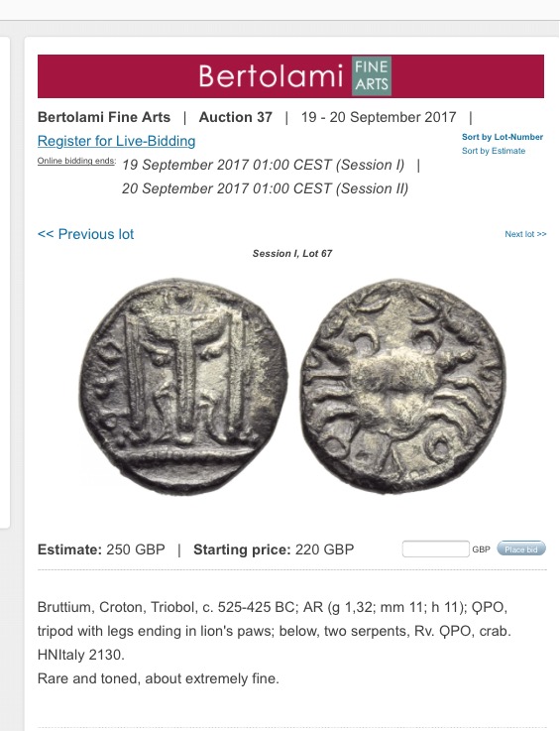Click the Bertolami Fine Arts heading text
This screenshot has height=731, width=560.
click(104, 117)
